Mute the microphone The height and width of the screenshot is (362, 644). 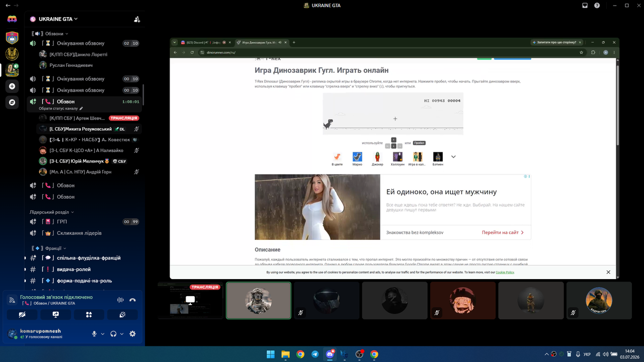94,334
